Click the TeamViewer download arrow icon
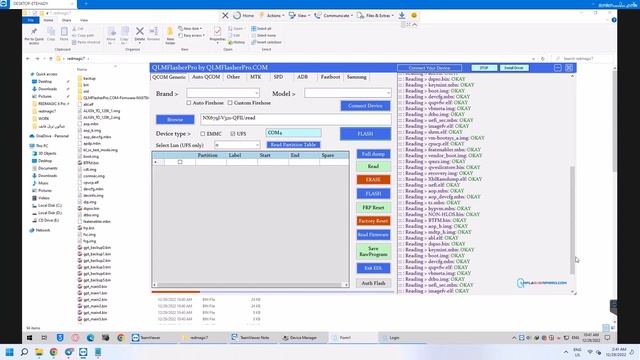The height and width of the screenshot is (360, 640). click(402, 16)
